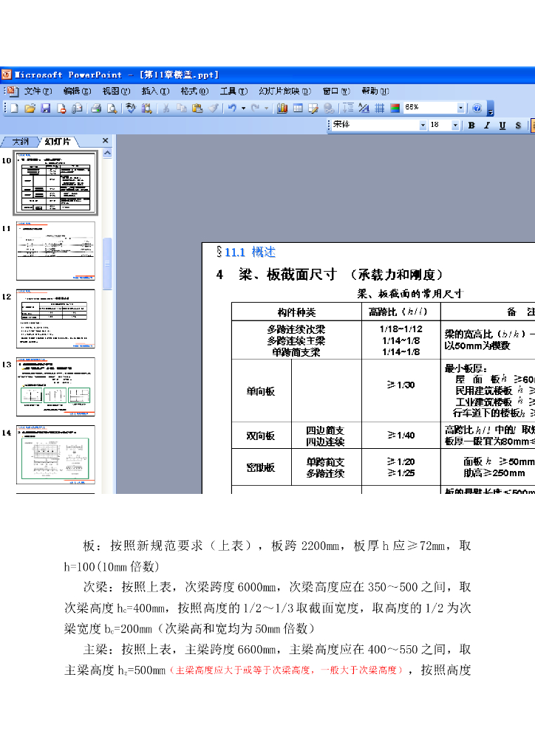The width and height of the screenshot is (535, 756).
Task: Close the slide thumbnails pane
Action: (105, 140)
